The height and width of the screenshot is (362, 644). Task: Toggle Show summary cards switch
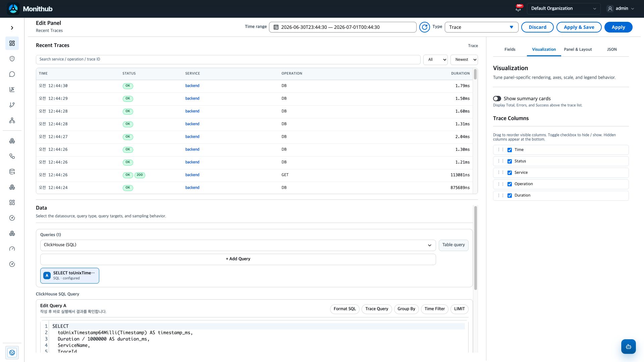tap(497, 99)
